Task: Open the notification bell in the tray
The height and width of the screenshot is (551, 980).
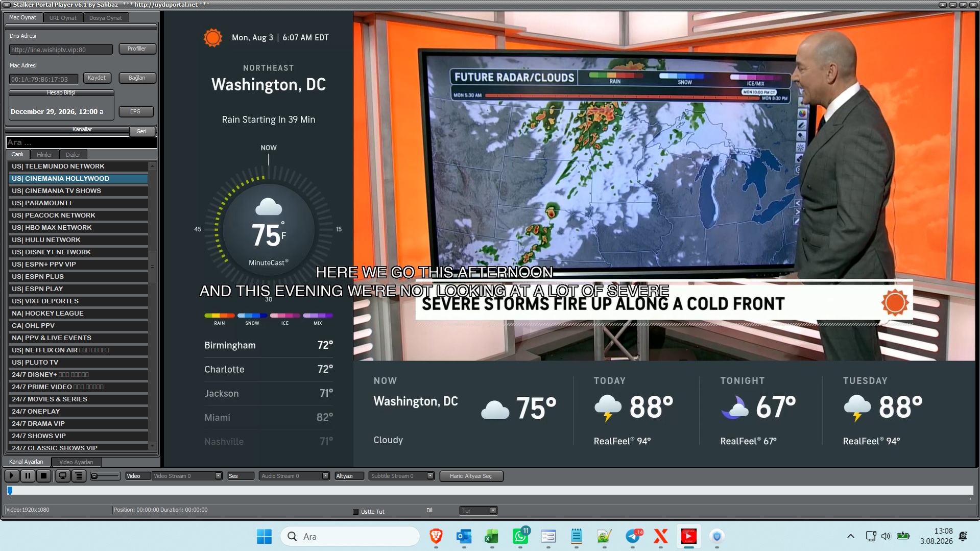Action: 963,536
